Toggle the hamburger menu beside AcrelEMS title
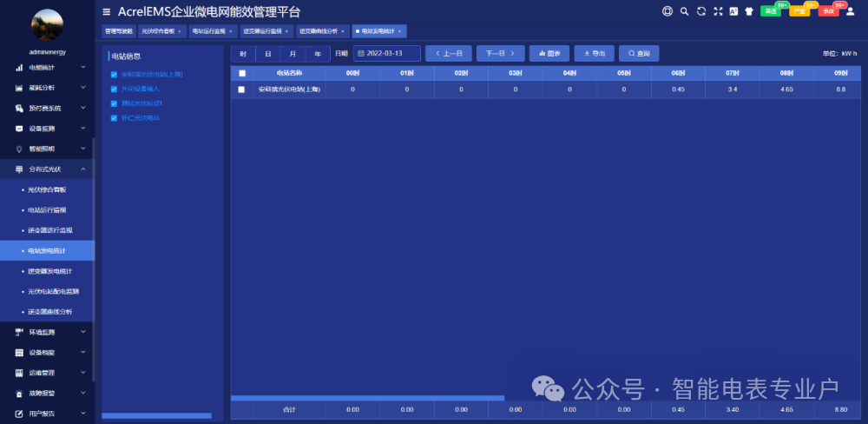 107,11
